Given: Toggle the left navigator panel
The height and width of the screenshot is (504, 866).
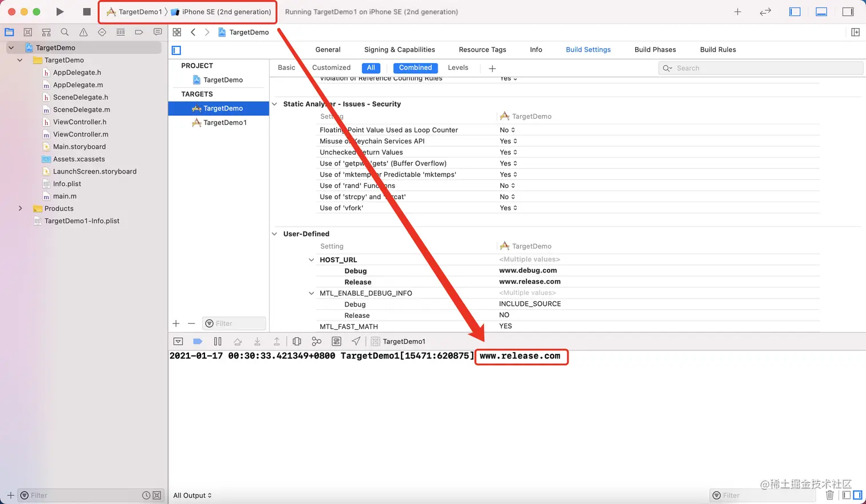Looking at the screenshot, I should (795, 11).
